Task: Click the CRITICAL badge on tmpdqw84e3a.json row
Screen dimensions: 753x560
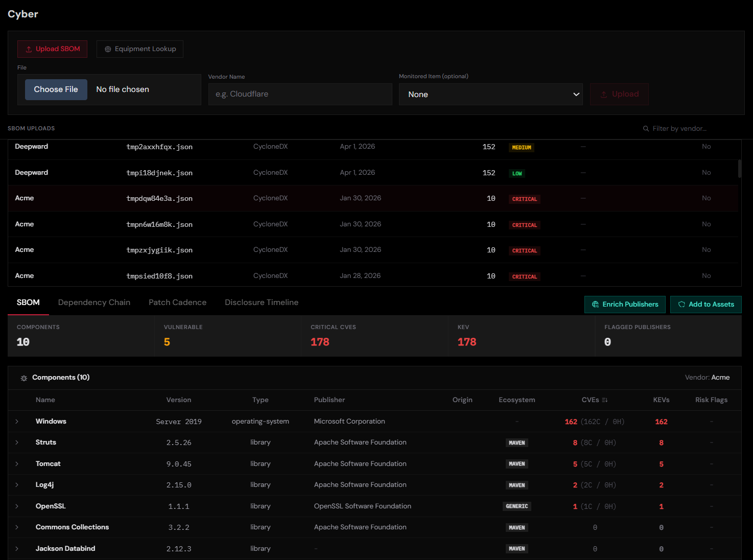Action: pyautogui.click(x=524, y=199)
